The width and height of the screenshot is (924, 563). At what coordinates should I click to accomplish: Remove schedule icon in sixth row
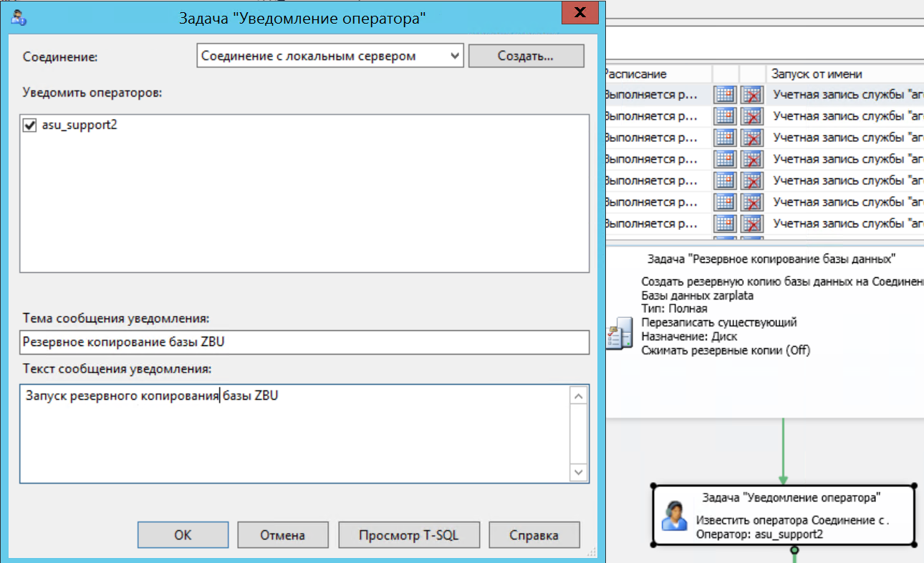(752, 202)
